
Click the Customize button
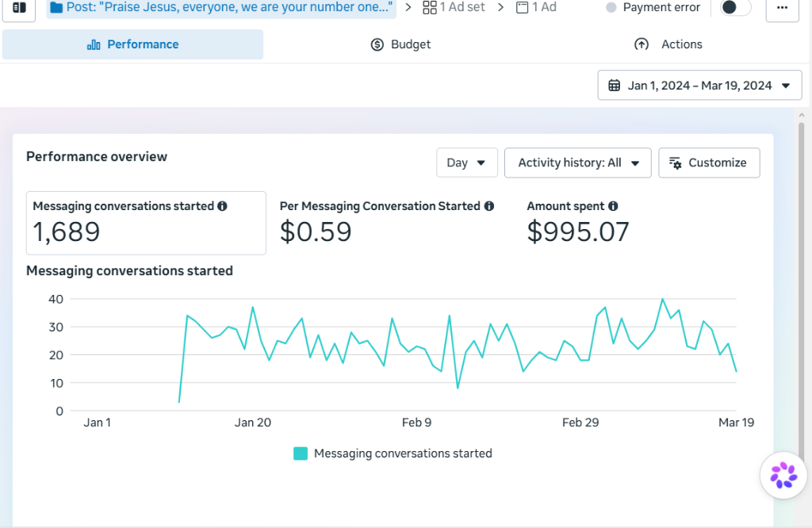coord(709,163)
